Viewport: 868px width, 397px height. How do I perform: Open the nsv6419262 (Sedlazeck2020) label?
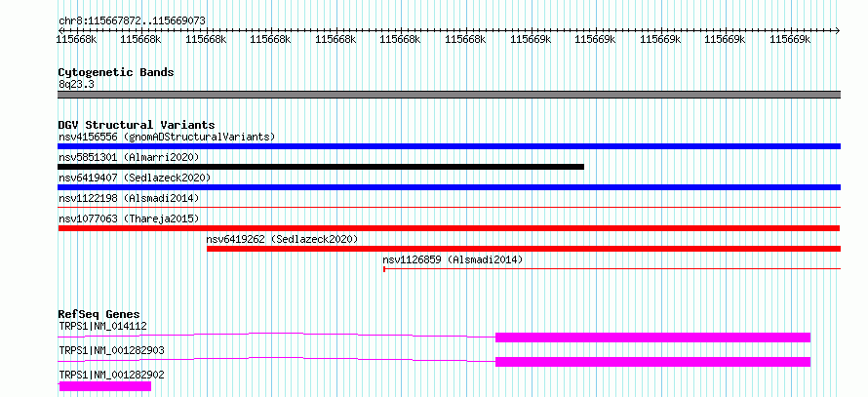282,239
